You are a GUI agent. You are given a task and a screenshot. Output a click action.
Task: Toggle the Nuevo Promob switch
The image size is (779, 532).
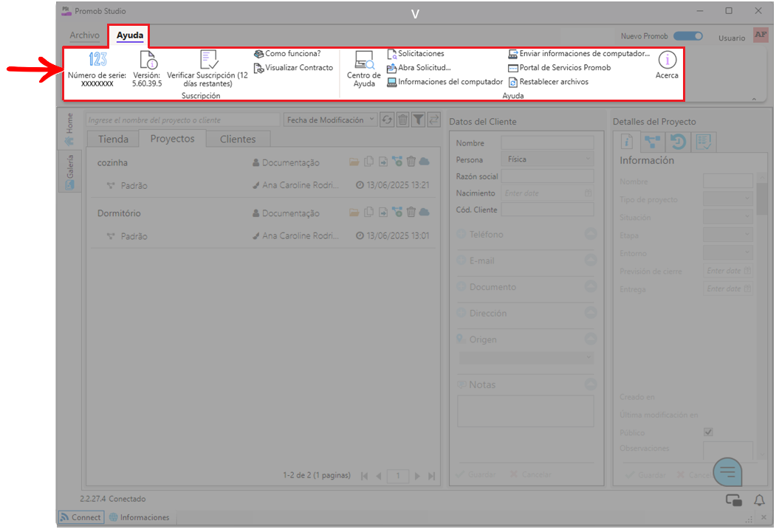(688, 36)
